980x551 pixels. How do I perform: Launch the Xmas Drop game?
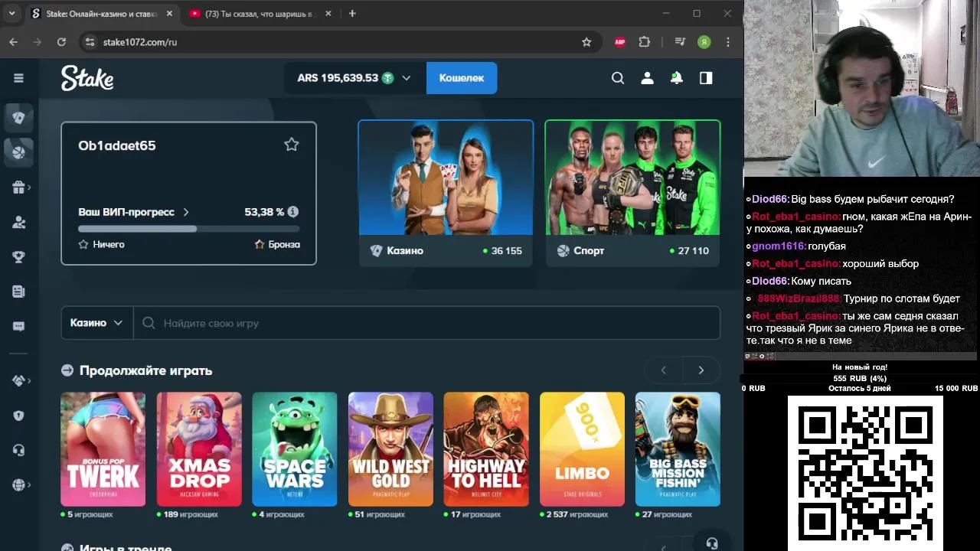pos(199,449)
